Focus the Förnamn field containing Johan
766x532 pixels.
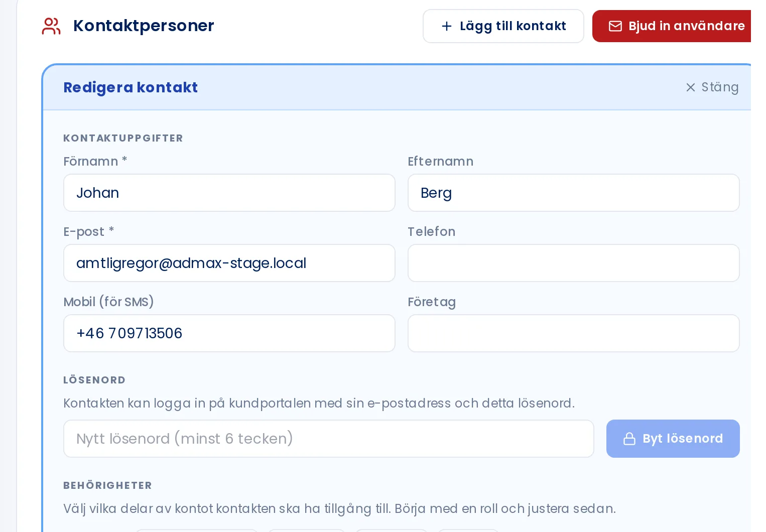pyautogui.click(x=229, y=193)
